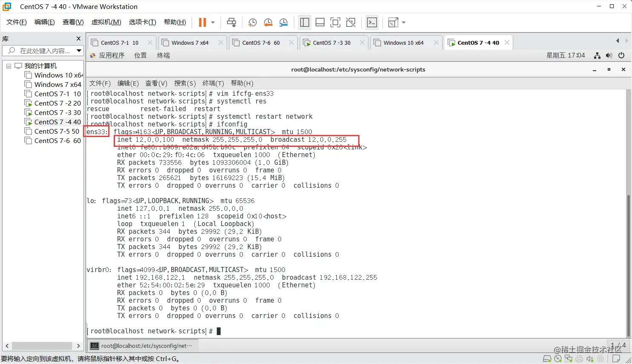
Task: Open the 查看(V) VMware menu
Action: pos(73,22)
